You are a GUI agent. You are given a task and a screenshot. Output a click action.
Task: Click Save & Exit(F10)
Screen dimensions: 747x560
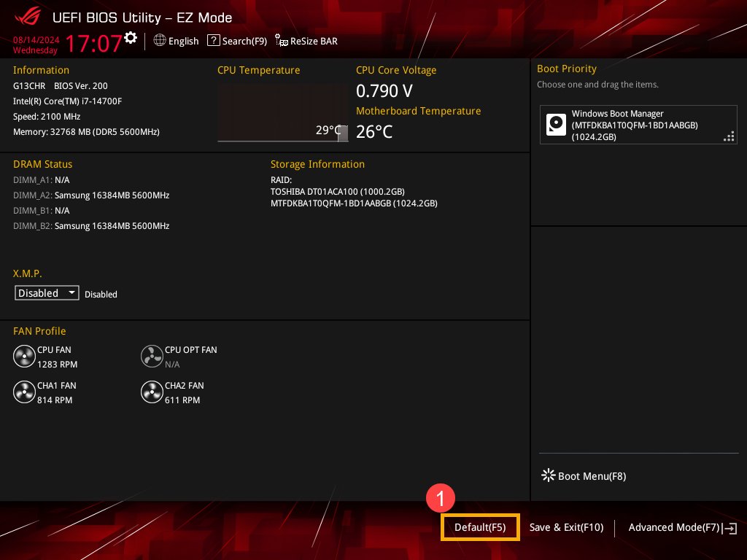566,527
